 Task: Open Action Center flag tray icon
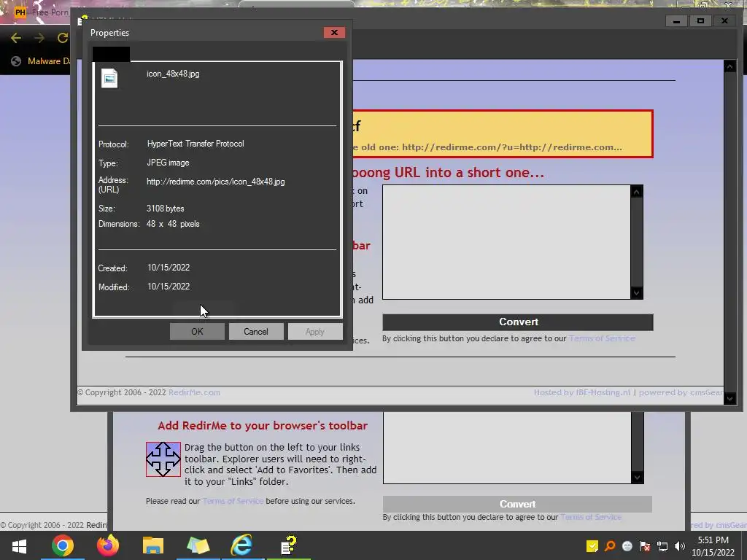(x=645, y=546)
